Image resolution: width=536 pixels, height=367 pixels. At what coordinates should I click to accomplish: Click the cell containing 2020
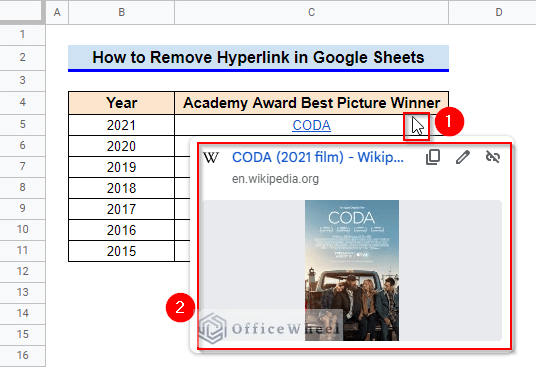click(121, 146)
